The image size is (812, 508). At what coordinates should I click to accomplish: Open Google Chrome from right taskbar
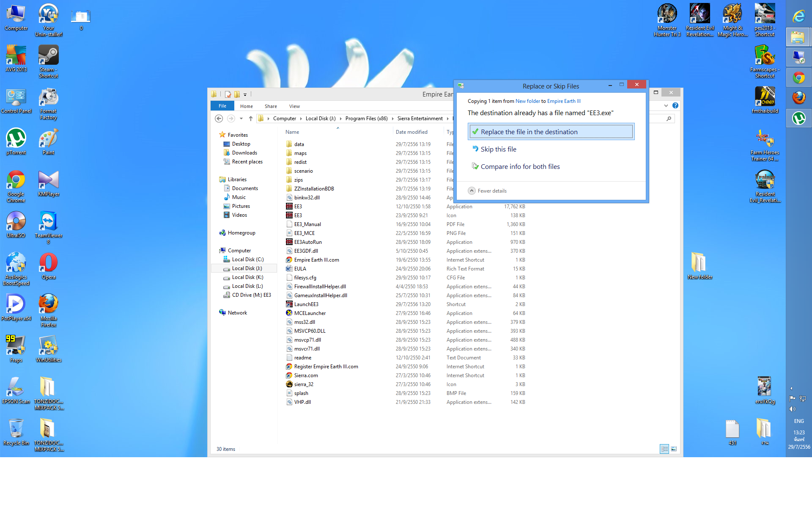798,78
